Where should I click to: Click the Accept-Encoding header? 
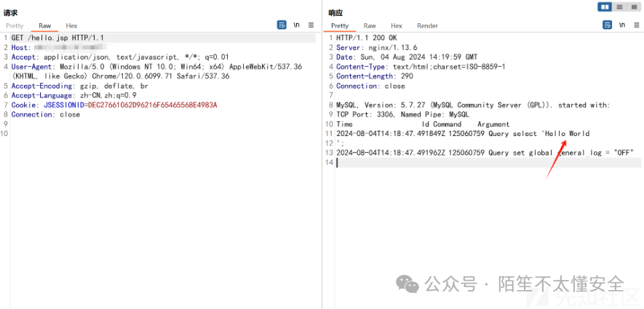(79, 87)
